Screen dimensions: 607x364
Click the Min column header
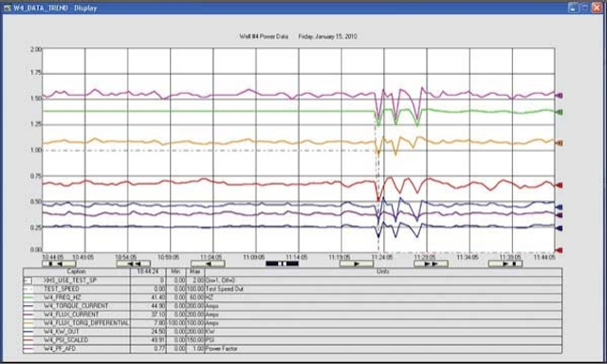[175, 272]
